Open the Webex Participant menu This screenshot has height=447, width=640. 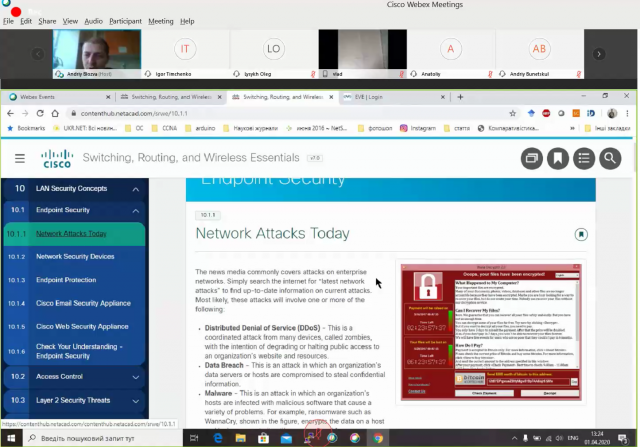click(x=125, y=21)
